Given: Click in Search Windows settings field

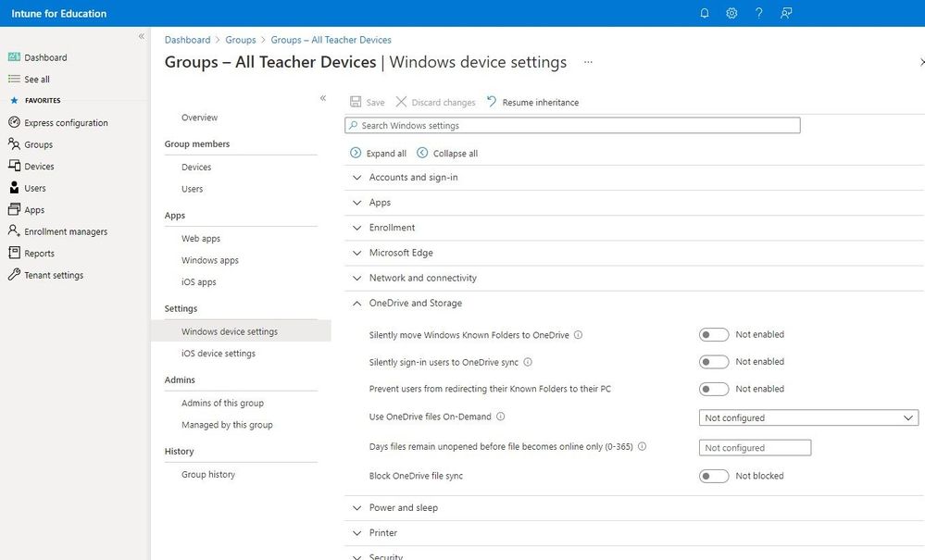Looking at the screenshot, I should coord(572,125).
